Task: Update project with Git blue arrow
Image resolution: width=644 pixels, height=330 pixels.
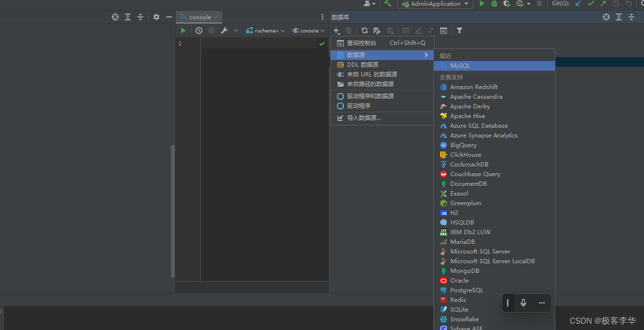Action: click(x=578, y=3)
